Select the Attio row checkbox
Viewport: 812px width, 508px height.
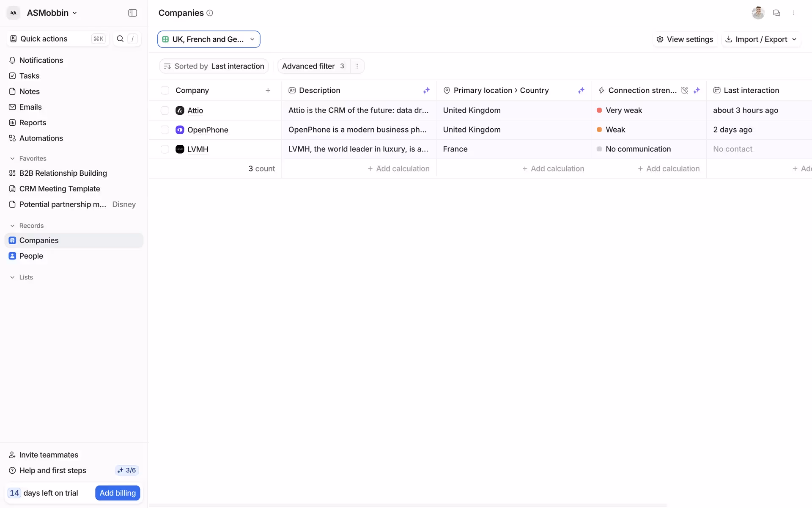pyautogui.click(x=165, y=110)
